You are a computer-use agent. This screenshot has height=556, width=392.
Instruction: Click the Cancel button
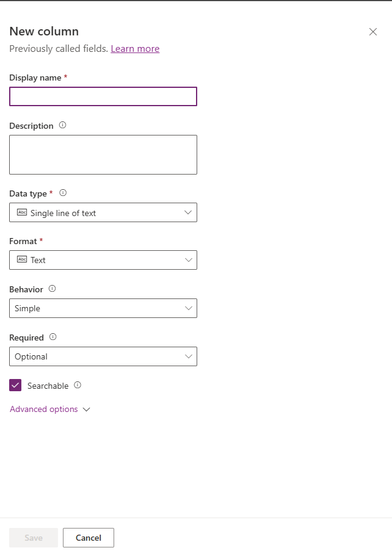tap(89, 538)
